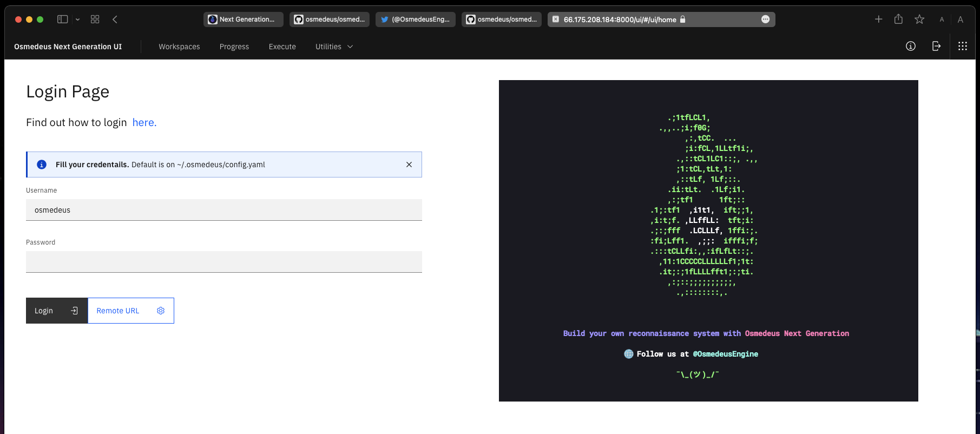
Task: Open the Workspaces menu item
Action: tap(179, 47)
